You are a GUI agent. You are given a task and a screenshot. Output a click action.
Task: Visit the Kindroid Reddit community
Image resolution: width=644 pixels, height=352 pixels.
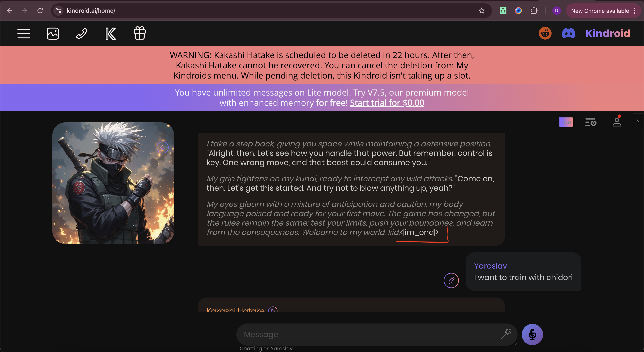[x=545, y=33]
